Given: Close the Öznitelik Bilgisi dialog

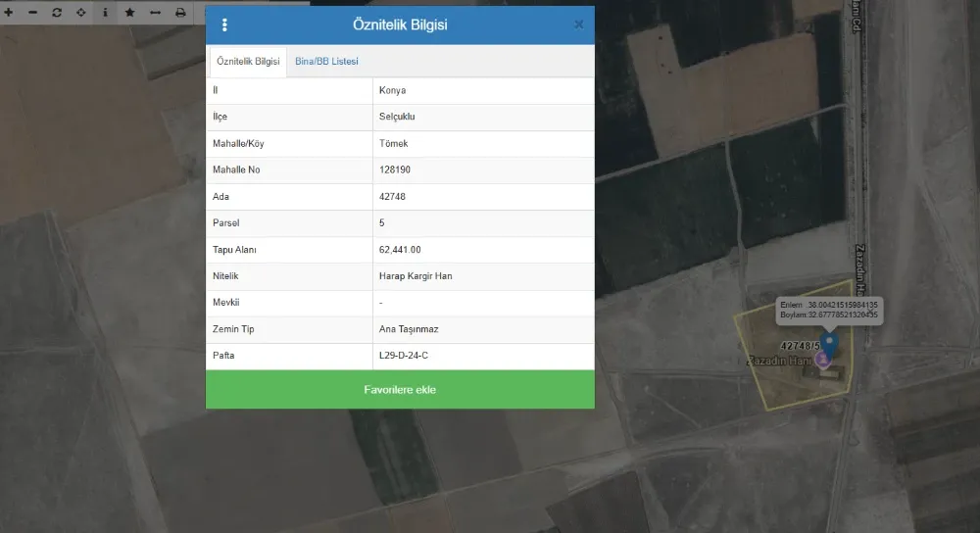Looking at the screenshot, I should 579,24.
